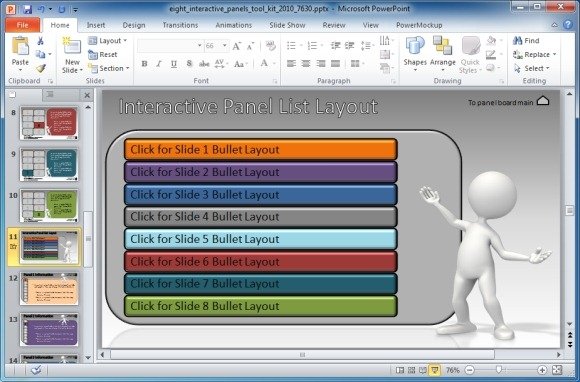
Task: Click the green Slide 8 Bullet Layout panel
Action: pos(261,306)
